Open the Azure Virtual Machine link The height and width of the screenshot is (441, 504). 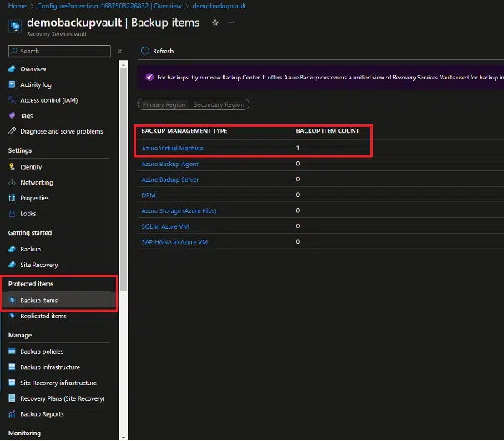[172, 149]
